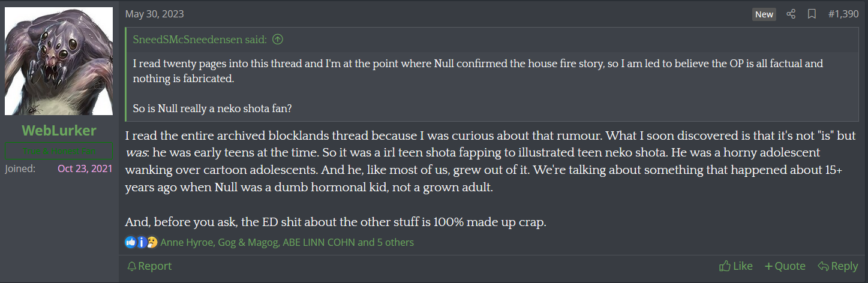
Task: Click the blue informative 'i' reaction icon
Action: 142,242
